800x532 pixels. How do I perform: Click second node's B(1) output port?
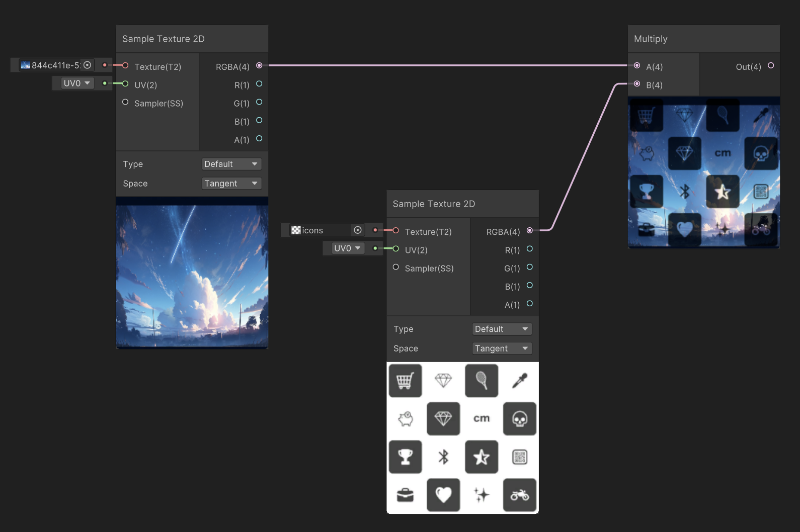[530, 285]
